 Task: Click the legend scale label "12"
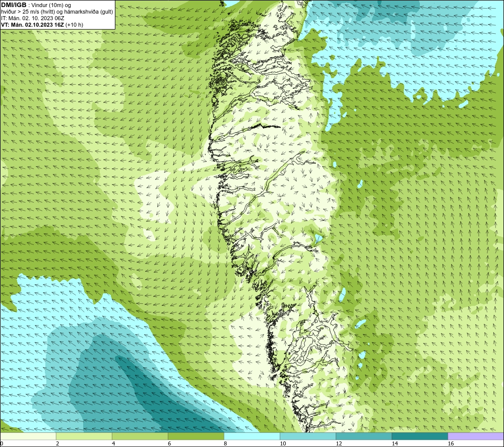tap(339, 444)
